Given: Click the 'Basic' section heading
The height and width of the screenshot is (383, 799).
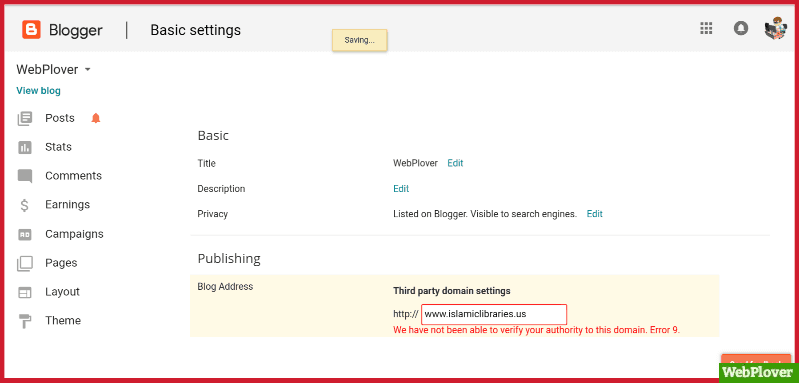Looking at the screenshot, I should (x=213, y=136).
